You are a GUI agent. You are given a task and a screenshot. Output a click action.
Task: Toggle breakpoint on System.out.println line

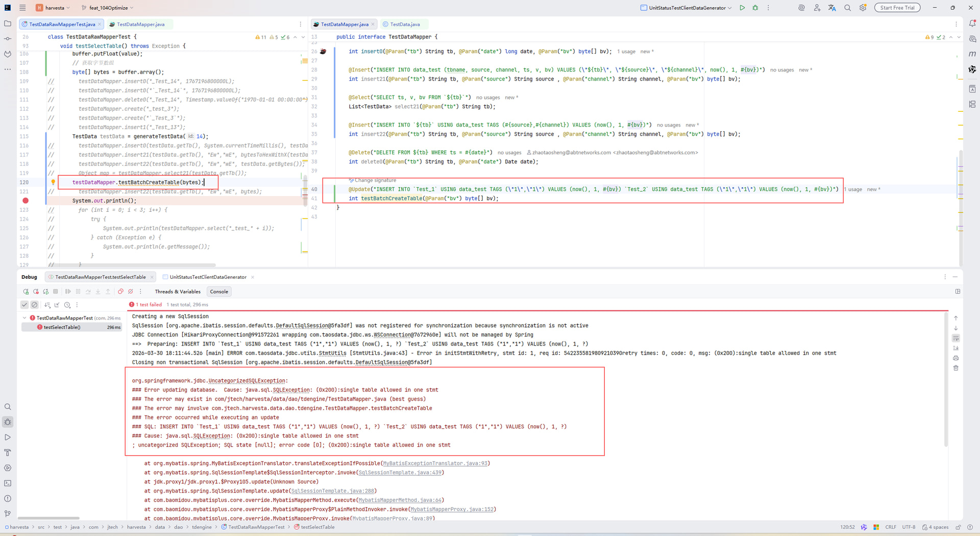pos(26,201)
